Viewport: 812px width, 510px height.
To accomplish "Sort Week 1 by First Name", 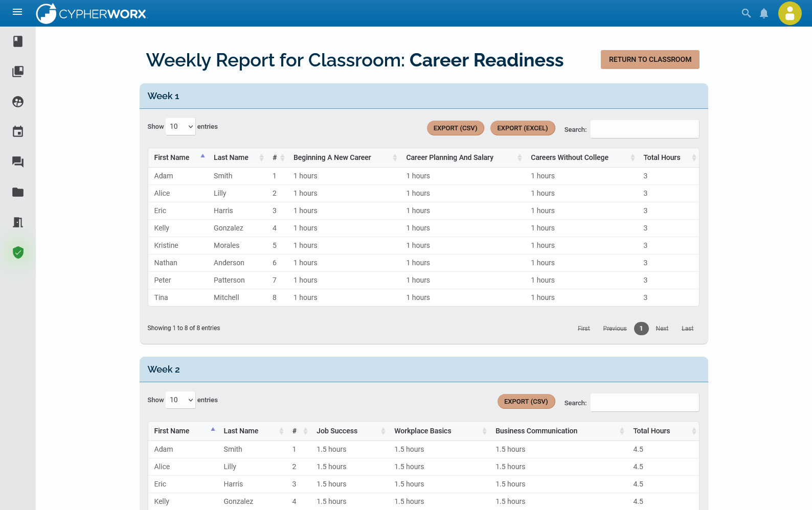I will pos(177,157).
